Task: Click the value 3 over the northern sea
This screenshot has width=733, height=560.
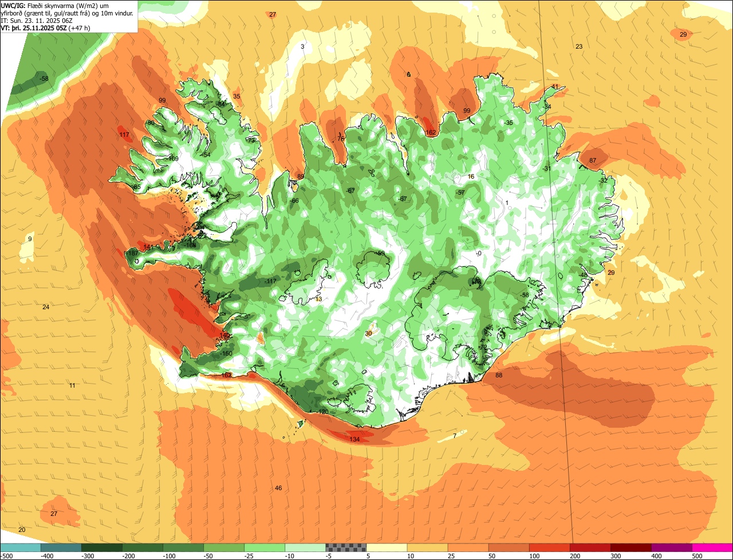Action: (302, 46)
